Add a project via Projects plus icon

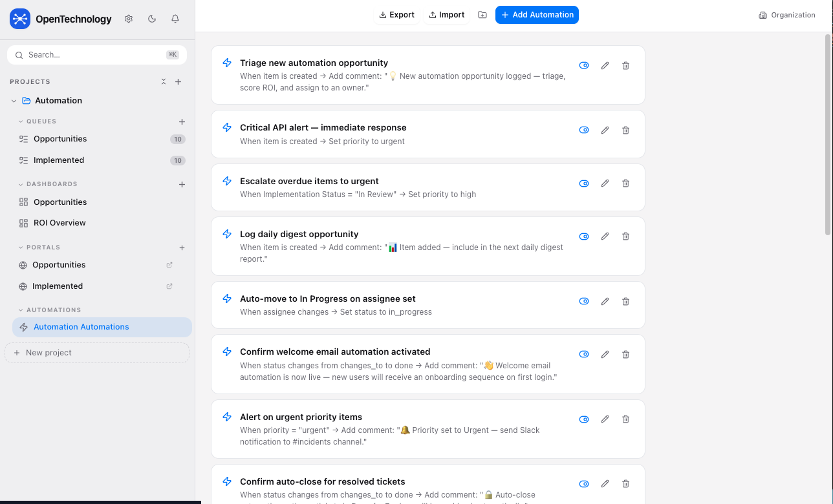(178, 82)
